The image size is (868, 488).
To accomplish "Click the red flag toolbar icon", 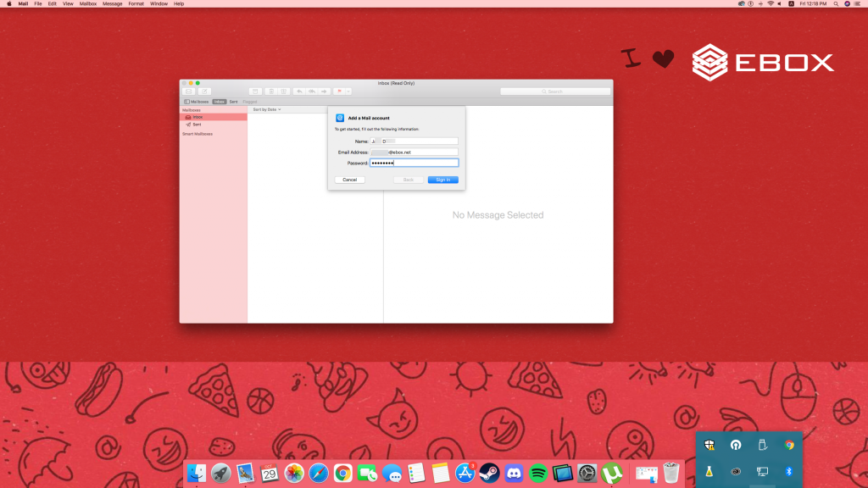I will (x=338, y=91).
